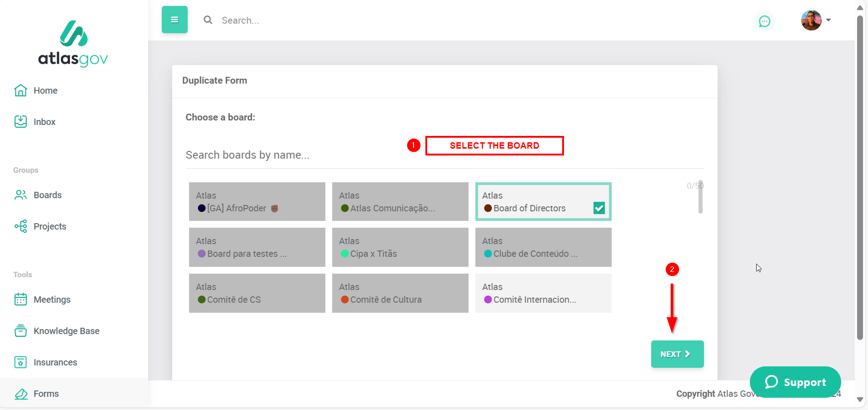The image size is (868, 410).
Task: Select the Atlas Comunicação board card
Action: [x=400, y=202]
